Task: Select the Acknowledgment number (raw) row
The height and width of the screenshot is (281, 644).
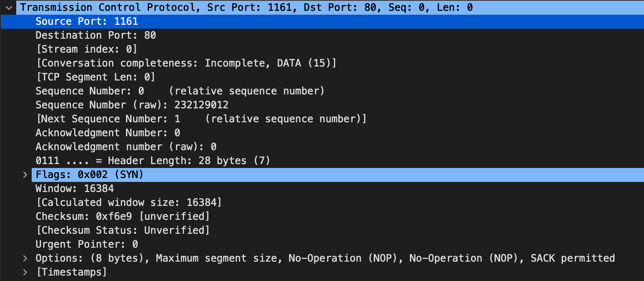Action: coord(322,147)
